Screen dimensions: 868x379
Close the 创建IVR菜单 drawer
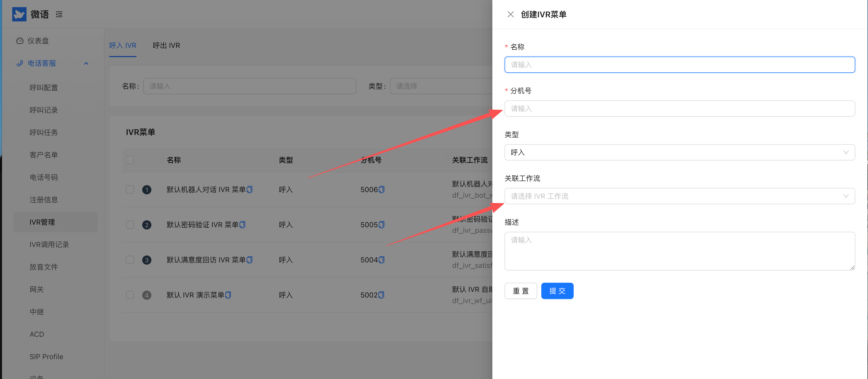pyautogui.click(x=510, y=14)
